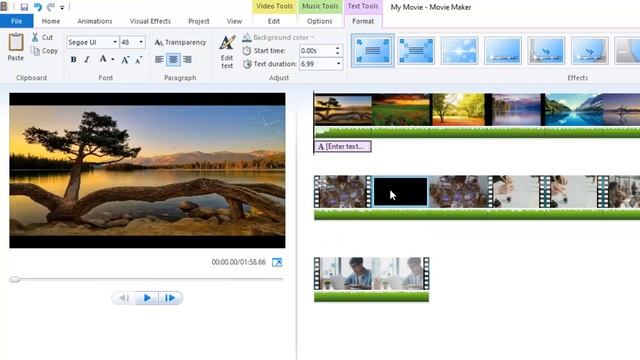
Task: Go to the previous frame
Action: [124, 298]
